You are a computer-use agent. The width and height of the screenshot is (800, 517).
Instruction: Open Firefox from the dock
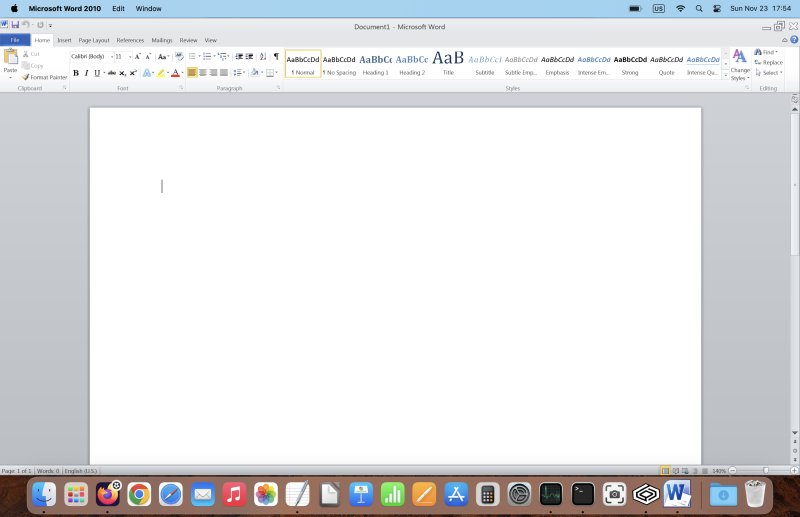click(108, 494)
